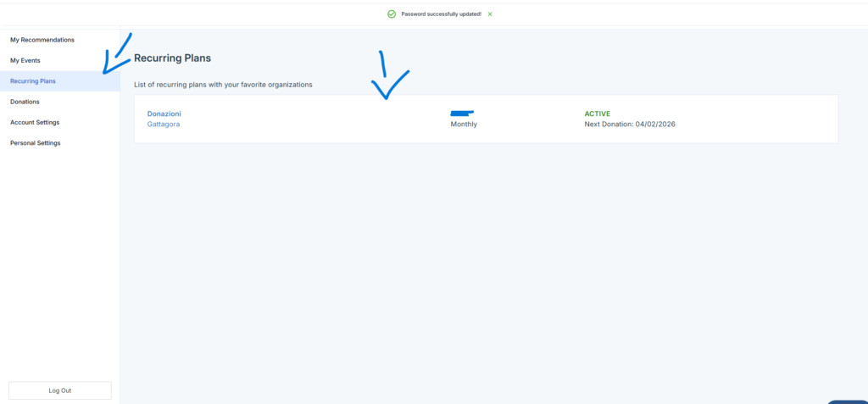Dismiss the password updated notification
Viewport: 868px width, 404px height.
[490, 14]
